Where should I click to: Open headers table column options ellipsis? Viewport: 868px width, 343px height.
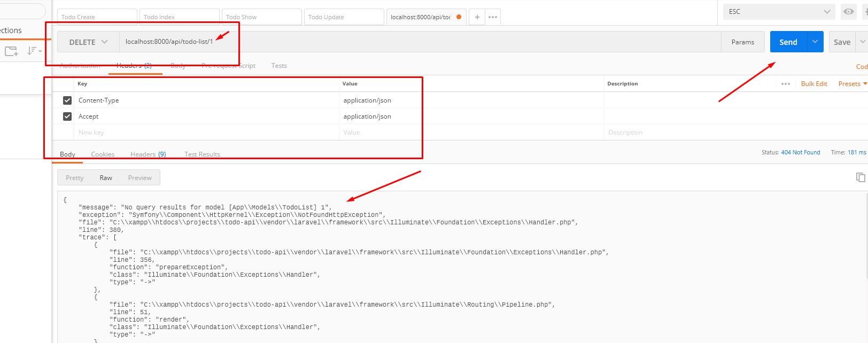pos(785,84)
